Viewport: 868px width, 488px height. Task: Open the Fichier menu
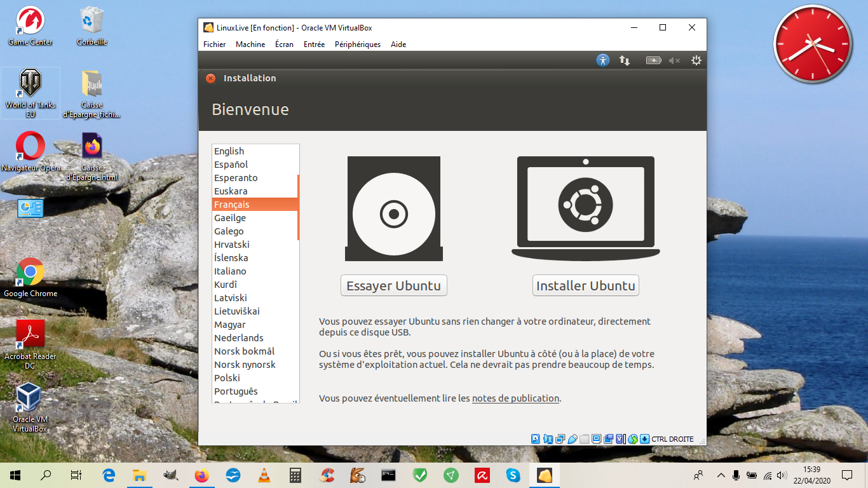[215, 44]
